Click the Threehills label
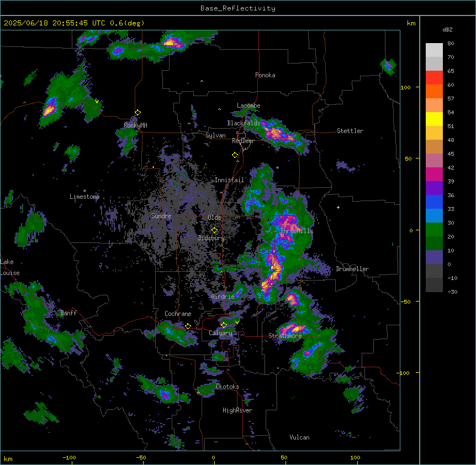 pos(297,231)
